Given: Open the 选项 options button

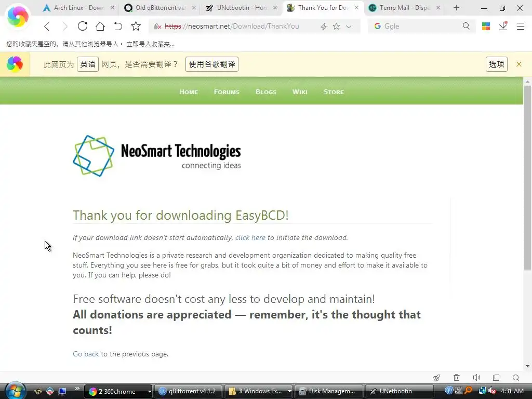Looking at the screenshot, I should click(x=496, y=64).
